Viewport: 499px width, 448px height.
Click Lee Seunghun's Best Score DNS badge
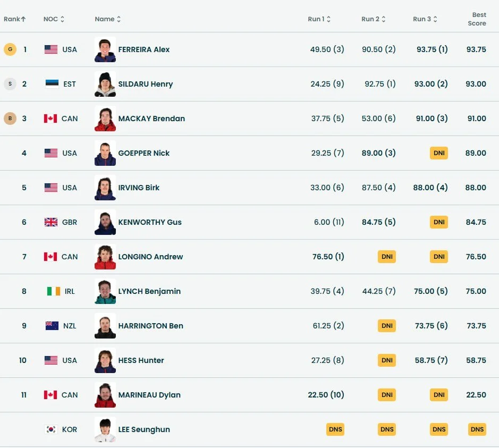477,429
